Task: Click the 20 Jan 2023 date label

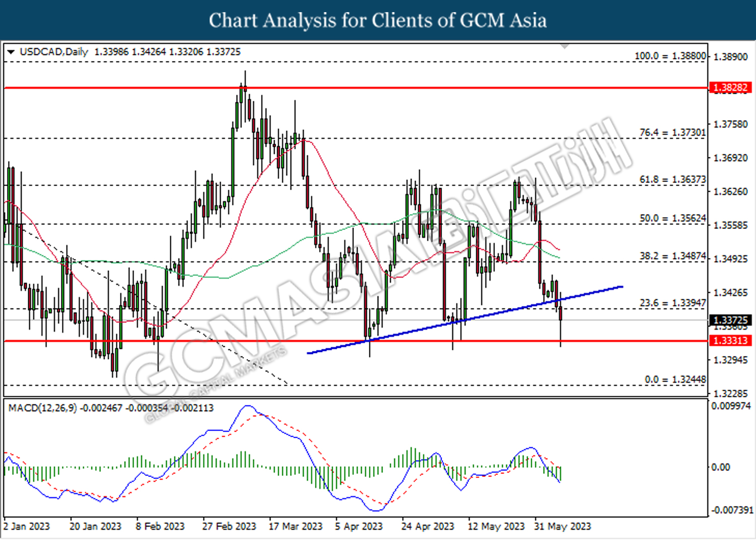Action: [x=95, y=526]
